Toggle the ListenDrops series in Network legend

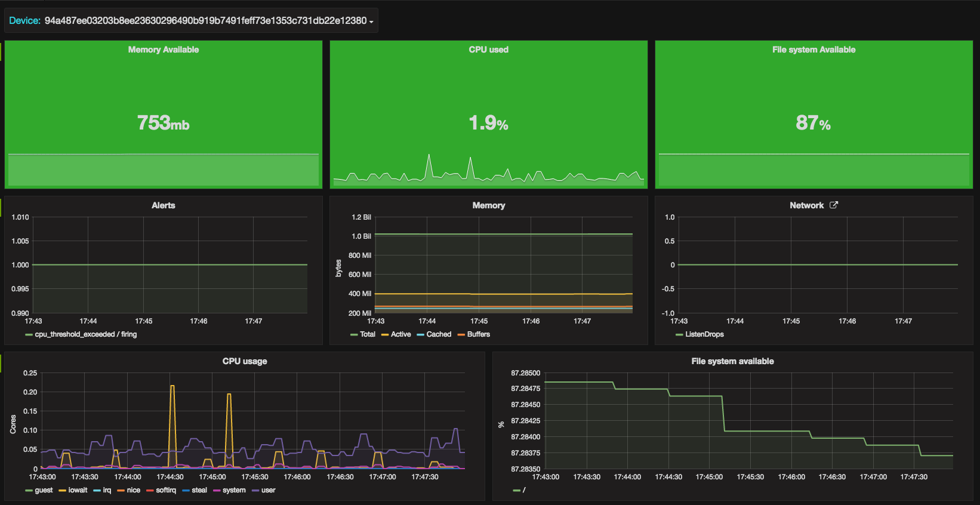704,334
